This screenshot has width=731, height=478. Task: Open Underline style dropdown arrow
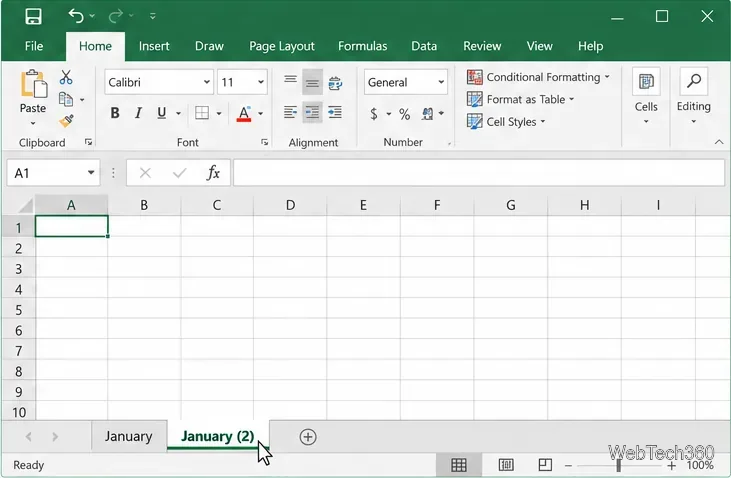tap(178, 113)
